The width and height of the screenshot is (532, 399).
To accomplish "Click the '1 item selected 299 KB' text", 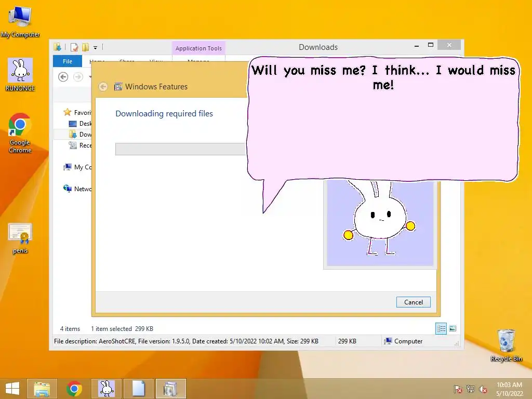I will click(x=122, y=329).
